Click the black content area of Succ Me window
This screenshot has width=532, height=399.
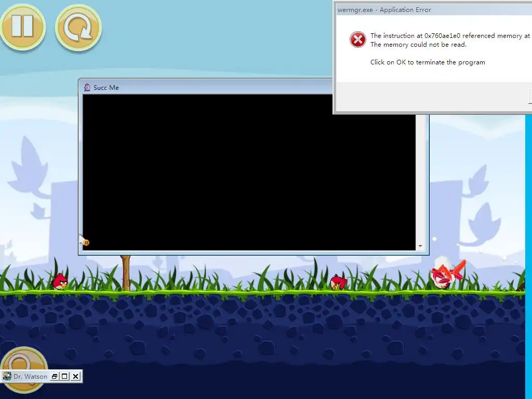click(249, 172)
